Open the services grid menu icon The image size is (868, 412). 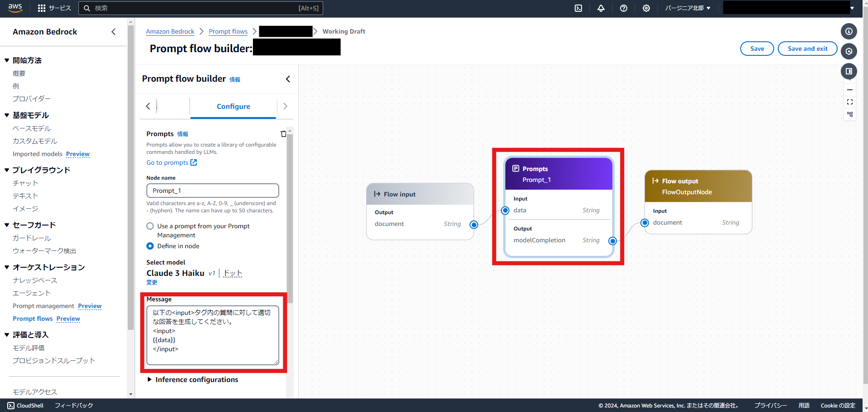click(42, 8)
